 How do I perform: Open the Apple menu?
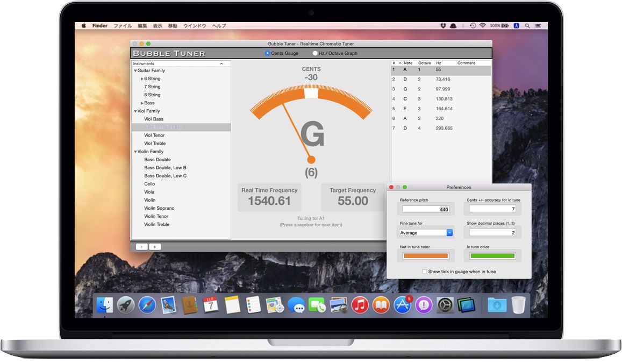pyautogui.click(x=84, y=25)
